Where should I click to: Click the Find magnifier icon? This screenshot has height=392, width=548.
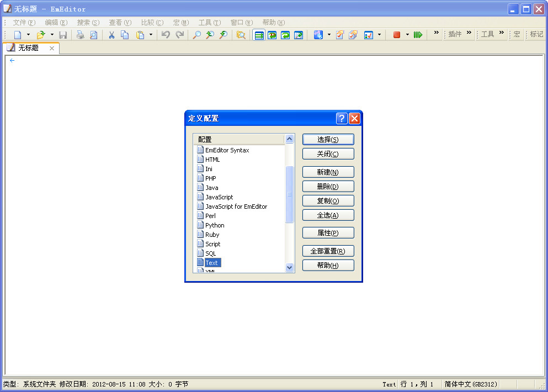pos(196,35)
